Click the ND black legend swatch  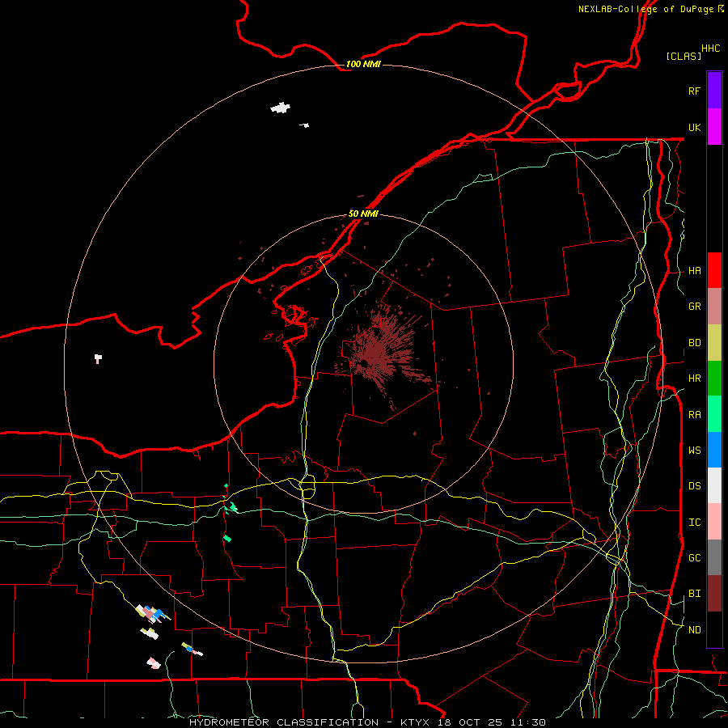click(x=714, y=629)
